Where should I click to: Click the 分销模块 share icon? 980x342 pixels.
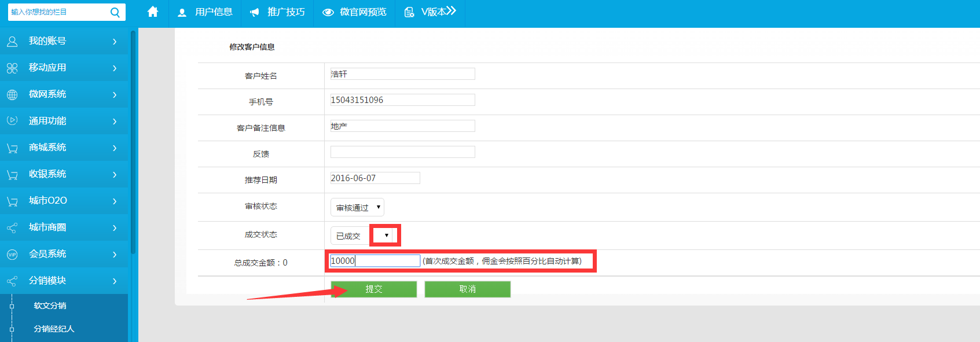[12, 281]
